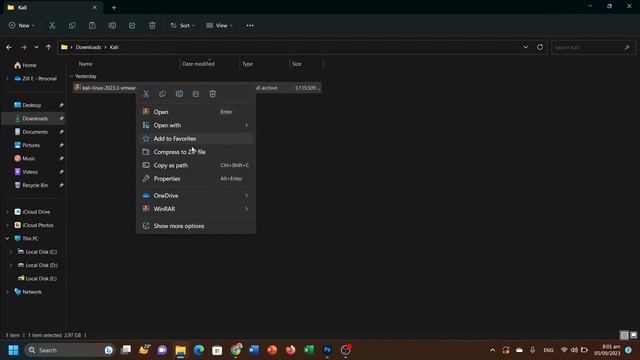The height and width of the screenshot is (360, 640).
Task: Click the Share icon in the context menu
Action: click(x=196, y=94)
